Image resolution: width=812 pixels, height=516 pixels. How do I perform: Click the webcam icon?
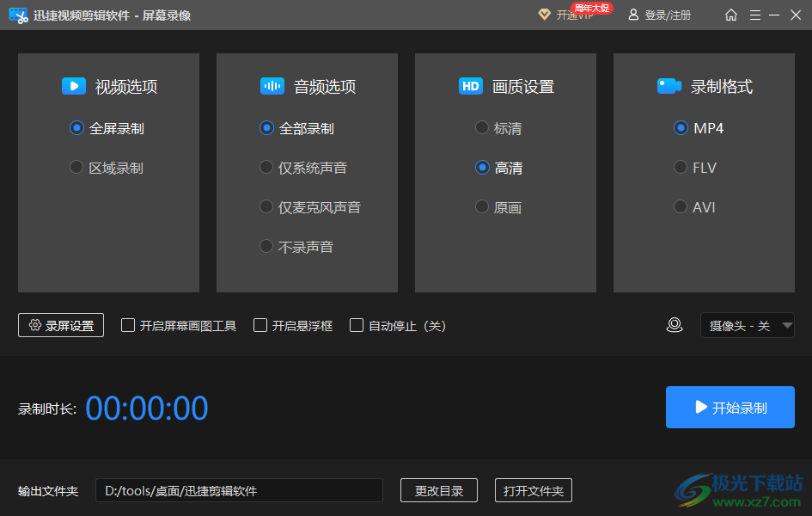[675, 325]
